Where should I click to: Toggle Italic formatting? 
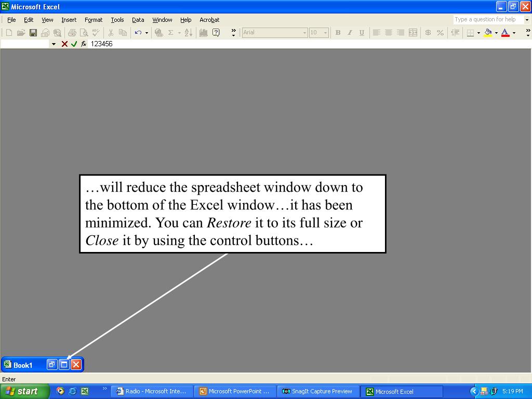[x=350, y=33]
